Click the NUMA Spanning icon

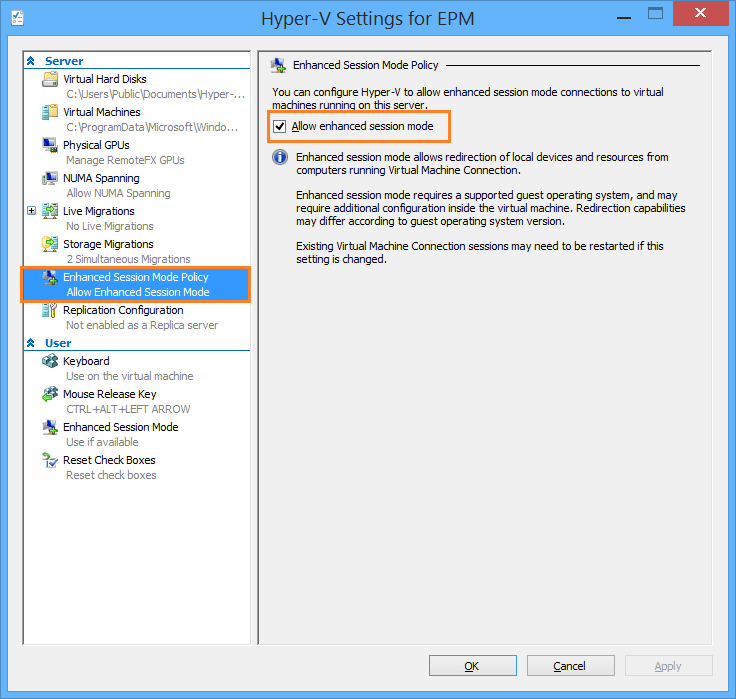point(50,178)
